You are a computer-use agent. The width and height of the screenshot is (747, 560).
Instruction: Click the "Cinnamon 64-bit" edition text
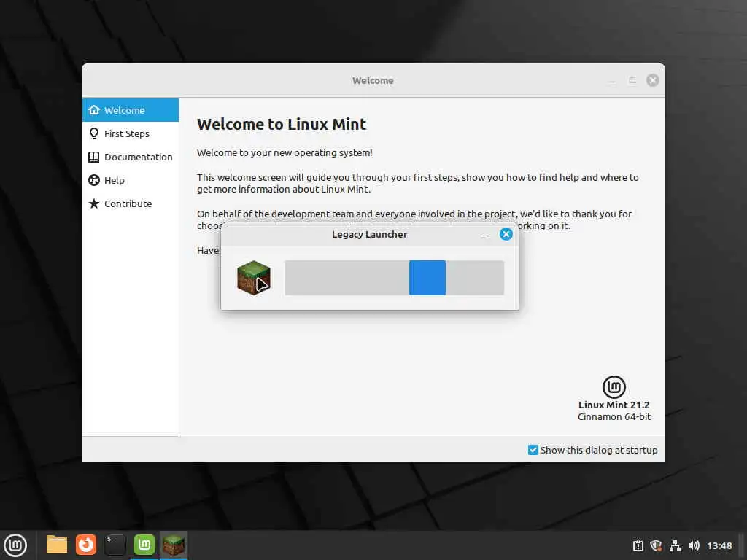click(614, 416)
